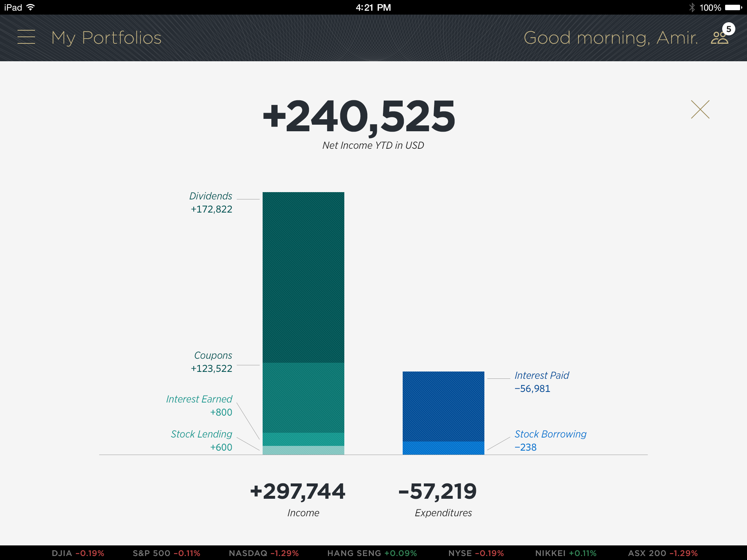Close the net income chart view
The height and width of the screenshot is (560, 747).
point(700,109)
